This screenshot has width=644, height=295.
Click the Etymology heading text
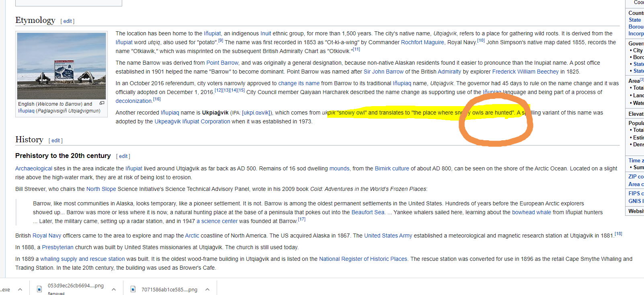[x=35, y=20]
